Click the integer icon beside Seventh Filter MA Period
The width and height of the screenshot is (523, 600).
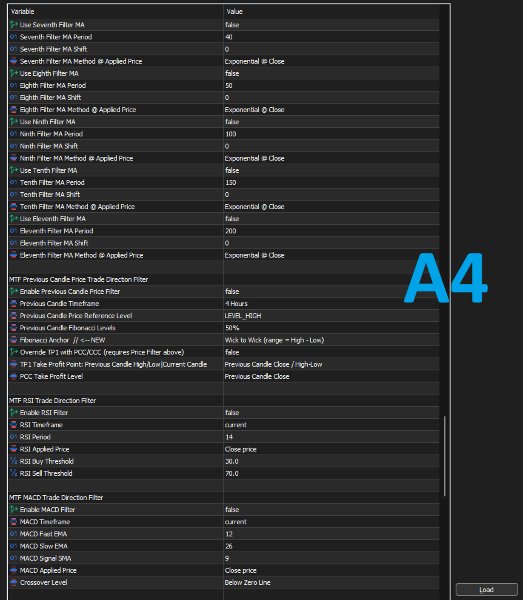point(14,37)
